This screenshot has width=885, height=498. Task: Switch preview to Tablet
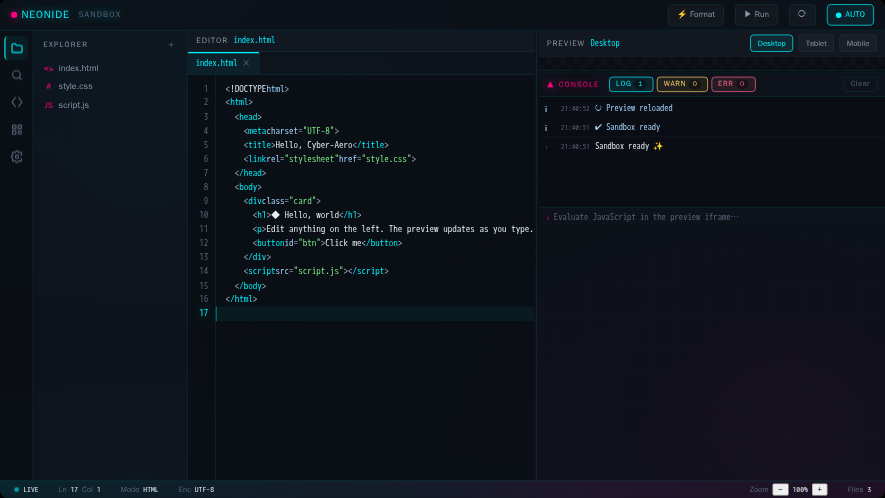pos(816,43)
